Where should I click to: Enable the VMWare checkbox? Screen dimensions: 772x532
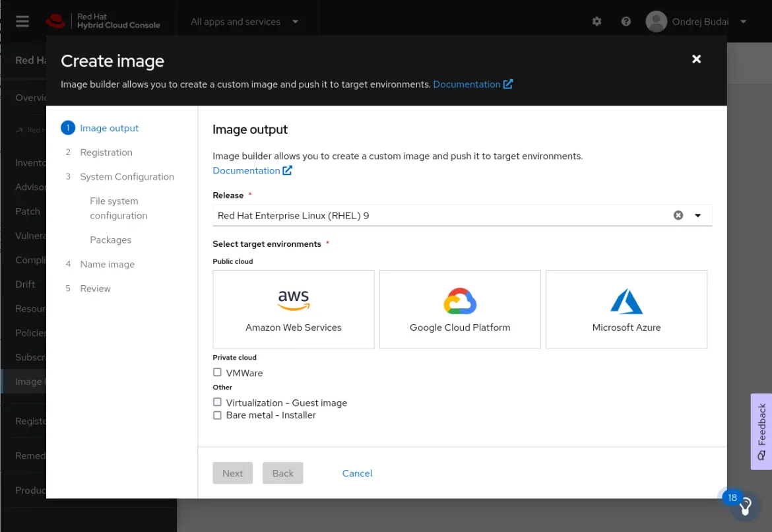[x=217, y=372]
